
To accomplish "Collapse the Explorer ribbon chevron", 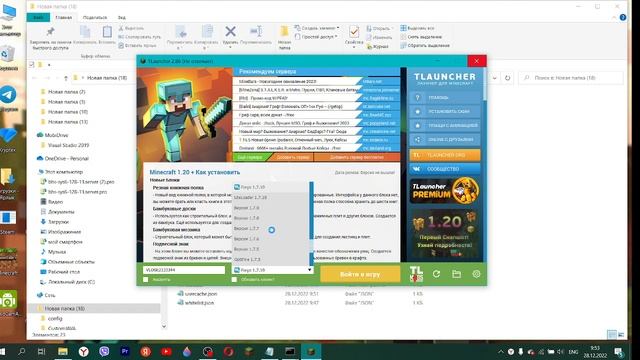I will tap(614, 17).
